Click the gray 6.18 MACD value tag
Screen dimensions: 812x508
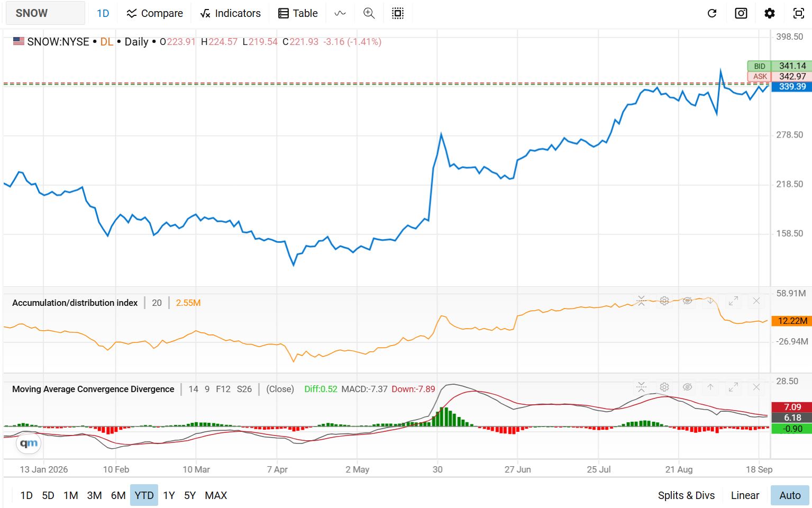point(792,418)
